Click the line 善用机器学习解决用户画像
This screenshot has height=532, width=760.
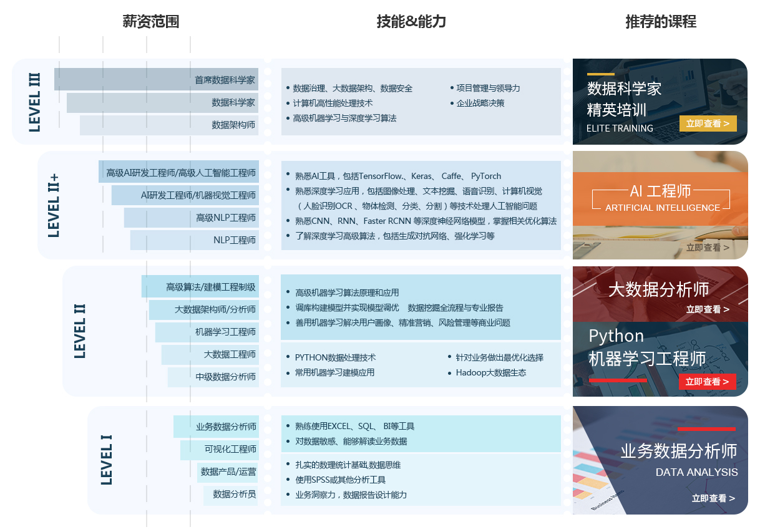pos(402,323)
